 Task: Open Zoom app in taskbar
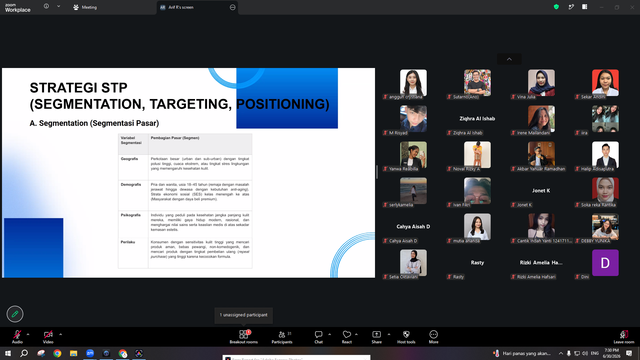90,353
